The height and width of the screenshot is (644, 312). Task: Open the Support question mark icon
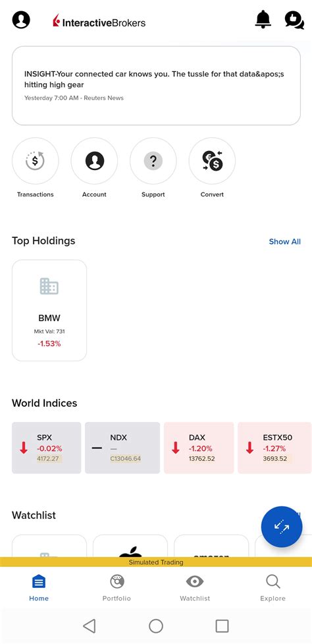tap(153, 161)
